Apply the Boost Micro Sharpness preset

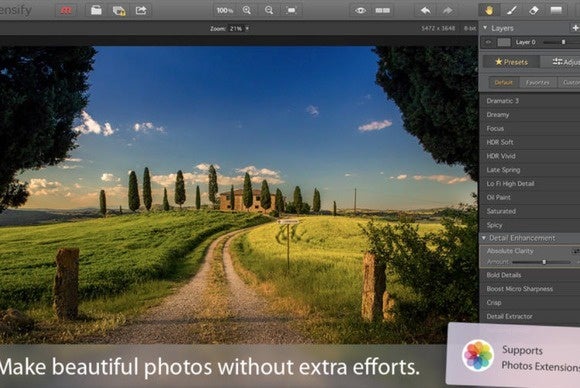(x=530, y=289)
